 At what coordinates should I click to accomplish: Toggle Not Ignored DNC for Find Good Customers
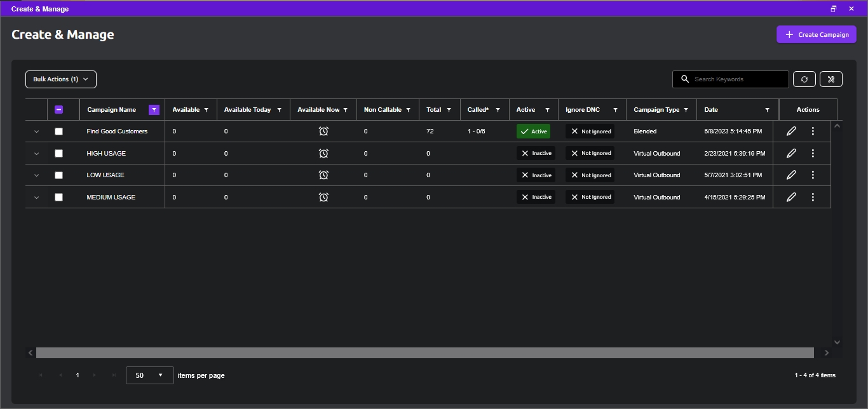pyautogui.click(x=590, y=131)
